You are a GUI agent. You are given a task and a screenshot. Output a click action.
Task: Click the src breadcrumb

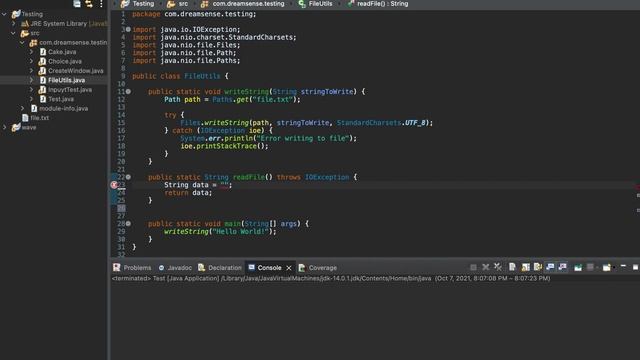178,4
